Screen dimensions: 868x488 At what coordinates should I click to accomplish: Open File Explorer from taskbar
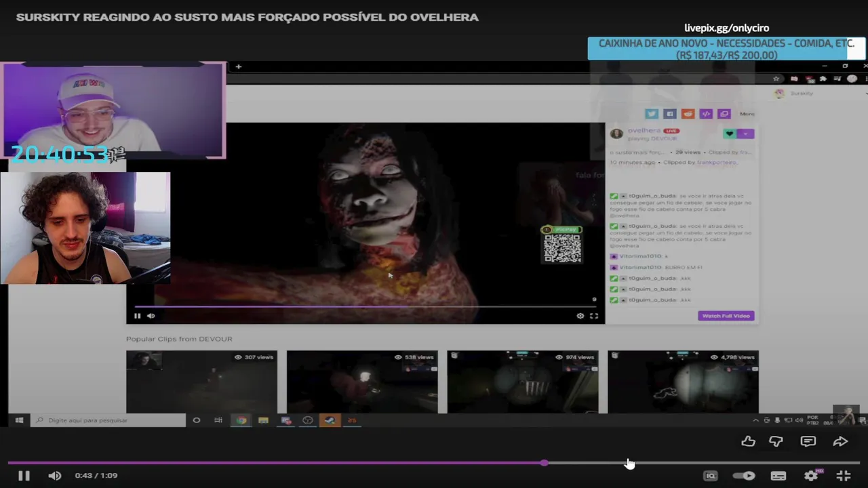pyautogui.click(x=263, y=420)
